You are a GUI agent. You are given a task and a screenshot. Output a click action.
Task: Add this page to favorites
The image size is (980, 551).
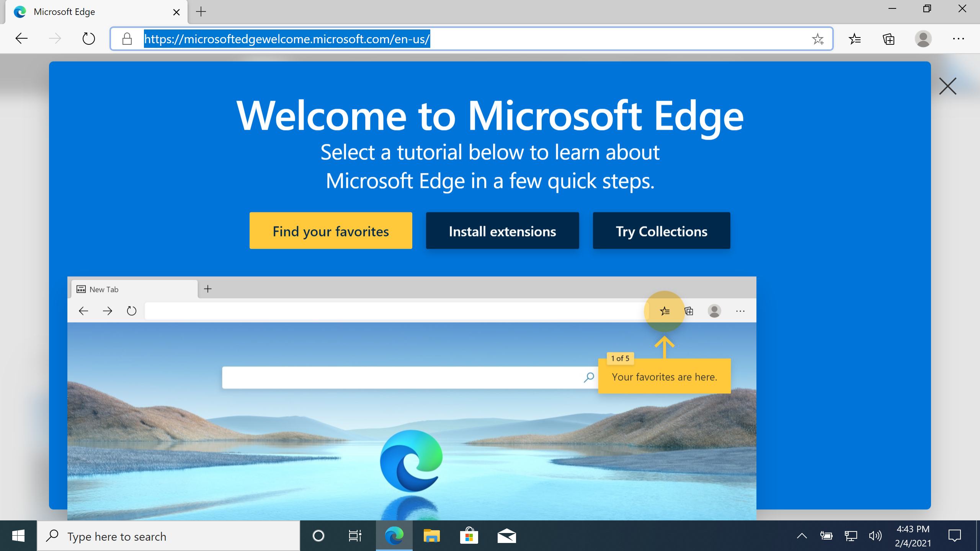coord(818,39)
